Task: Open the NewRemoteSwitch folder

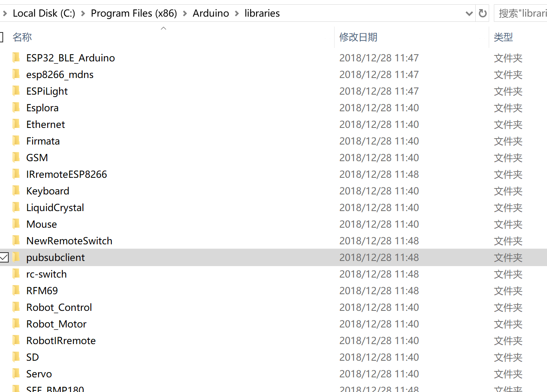Action: click(x=69, y=241)
